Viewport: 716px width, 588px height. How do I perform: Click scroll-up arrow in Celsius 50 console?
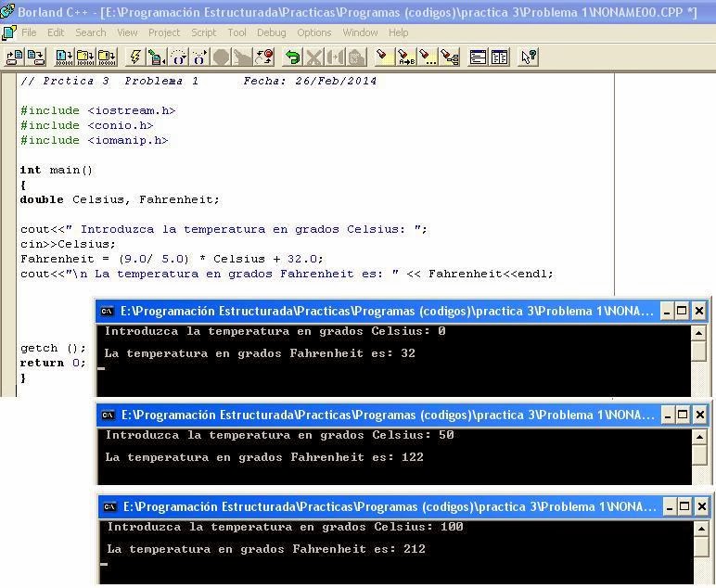click(x=699, y=437)
